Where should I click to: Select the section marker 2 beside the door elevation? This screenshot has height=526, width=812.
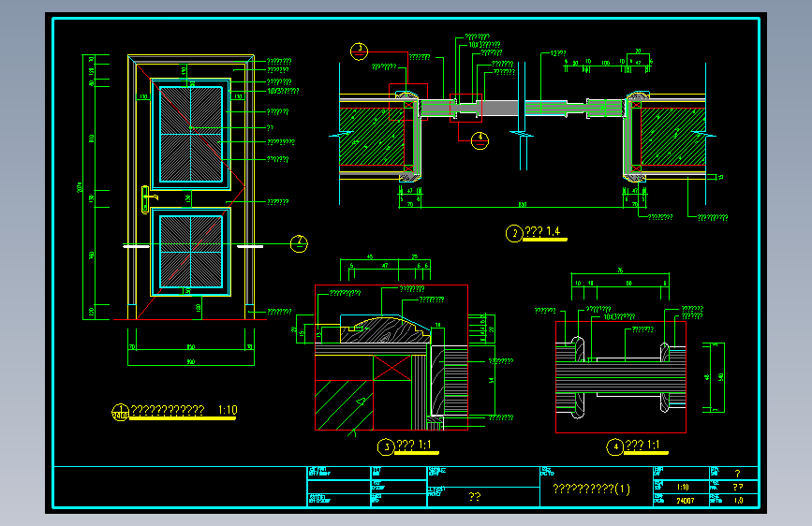click(299, 243)
